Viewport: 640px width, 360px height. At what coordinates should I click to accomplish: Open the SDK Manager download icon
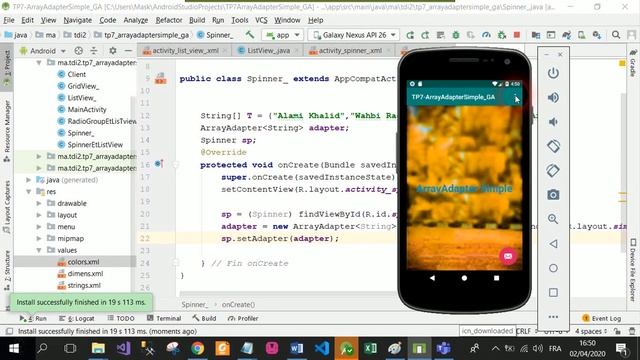pyautogui.click(x=597, y=35)
